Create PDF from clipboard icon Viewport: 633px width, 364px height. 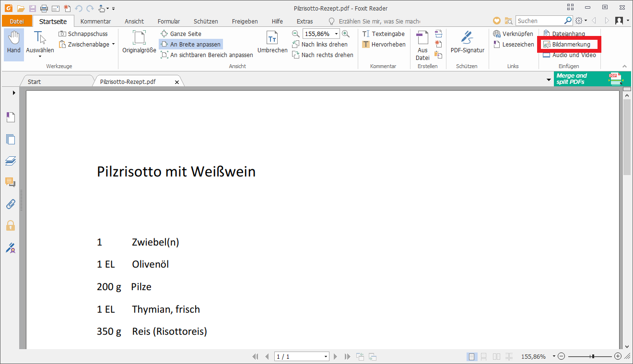click(x=438, y=55)
